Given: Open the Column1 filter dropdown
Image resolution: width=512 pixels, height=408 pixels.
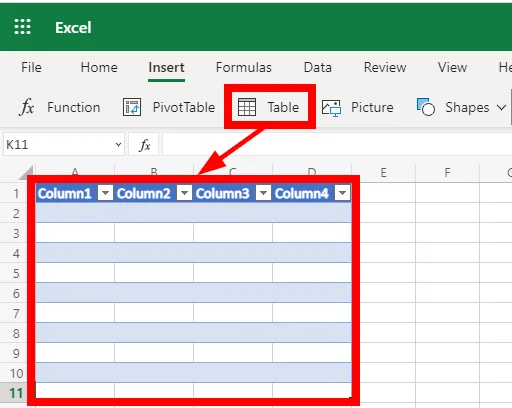Looking at the screenshot, I should point(106,193).
